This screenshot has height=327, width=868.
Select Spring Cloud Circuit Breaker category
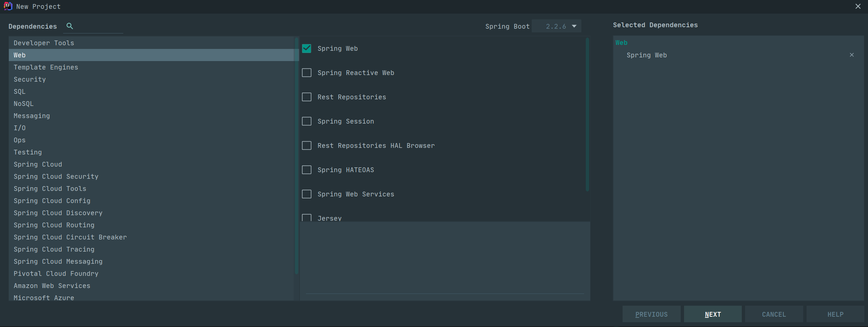(x=152, y=237)
